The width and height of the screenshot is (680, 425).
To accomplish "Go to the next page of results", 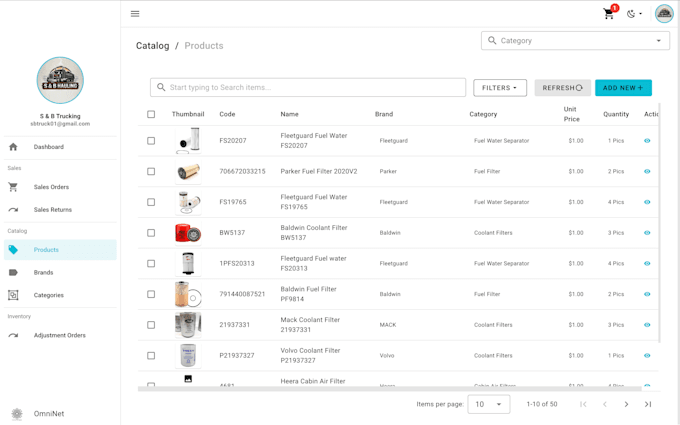I will click(626, 404).
